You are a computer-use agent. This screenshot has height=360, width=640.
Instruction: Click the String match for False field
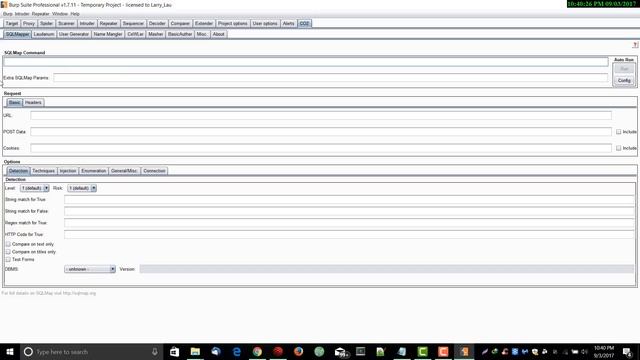coord(349,211)
